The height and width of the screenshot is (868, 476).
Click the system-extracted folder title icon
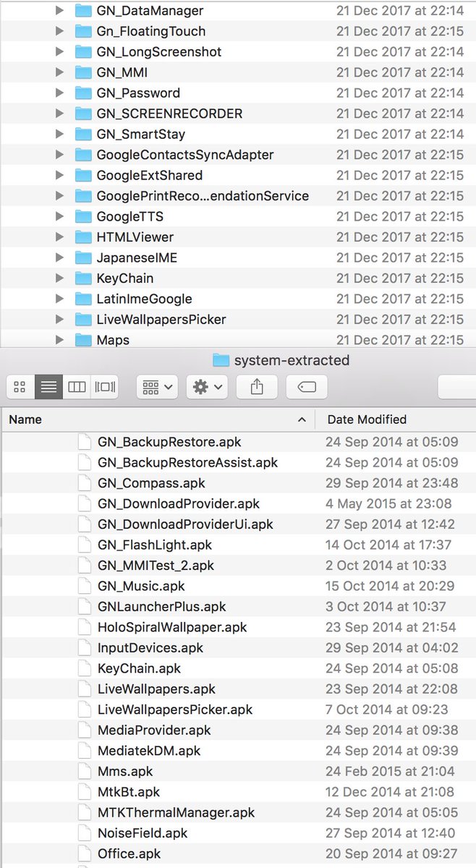coord(221,360)
